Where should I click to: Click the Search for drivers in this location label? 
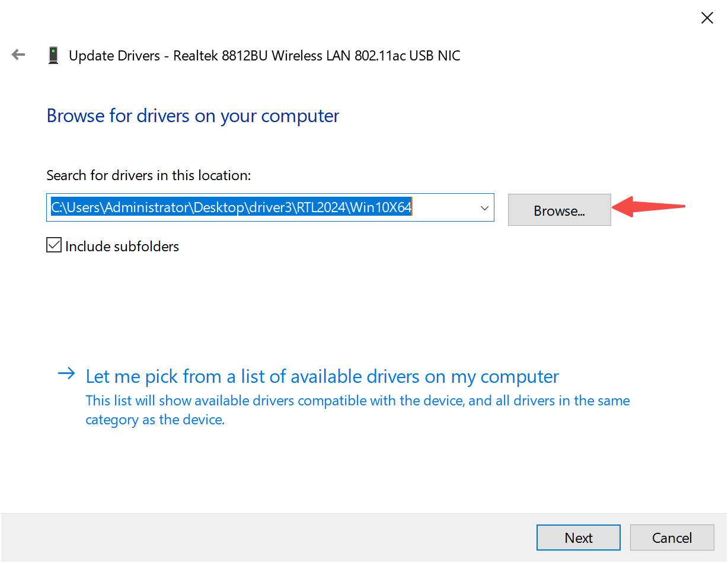(x=148, y=175)
